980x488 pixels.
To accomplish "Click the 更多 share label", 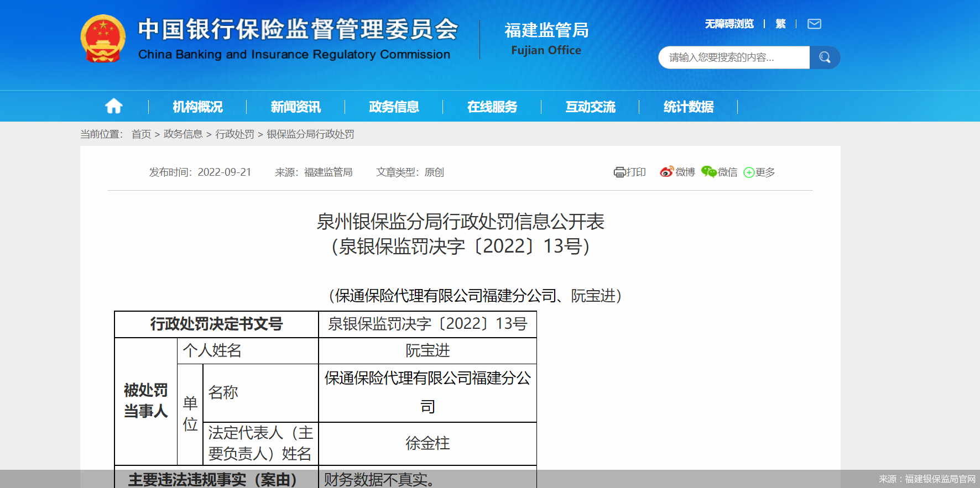I will [x=765, y=172].
